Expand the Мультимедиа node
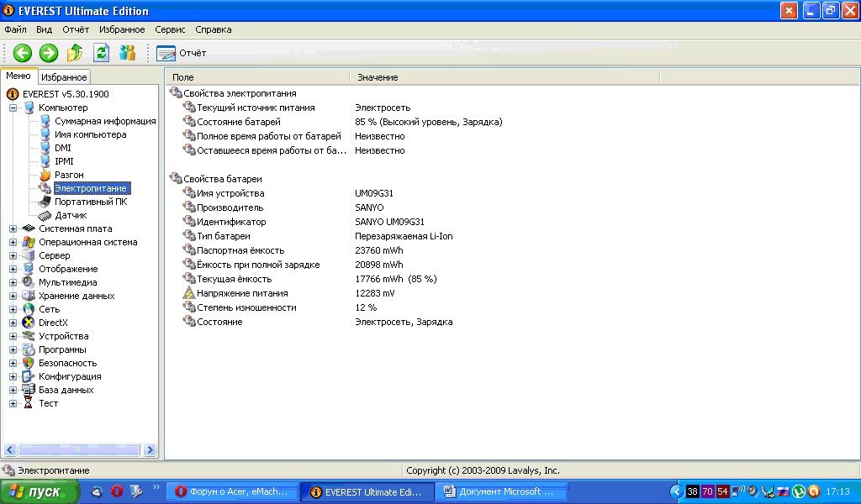Image resolution: width=861 pixels, height=504 pixels. [x=13, y=282]
